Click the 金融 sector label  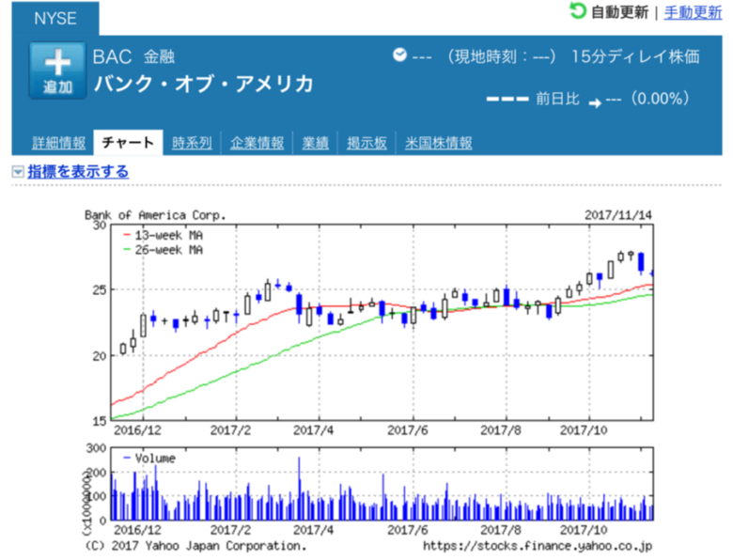tap(159, 57)
